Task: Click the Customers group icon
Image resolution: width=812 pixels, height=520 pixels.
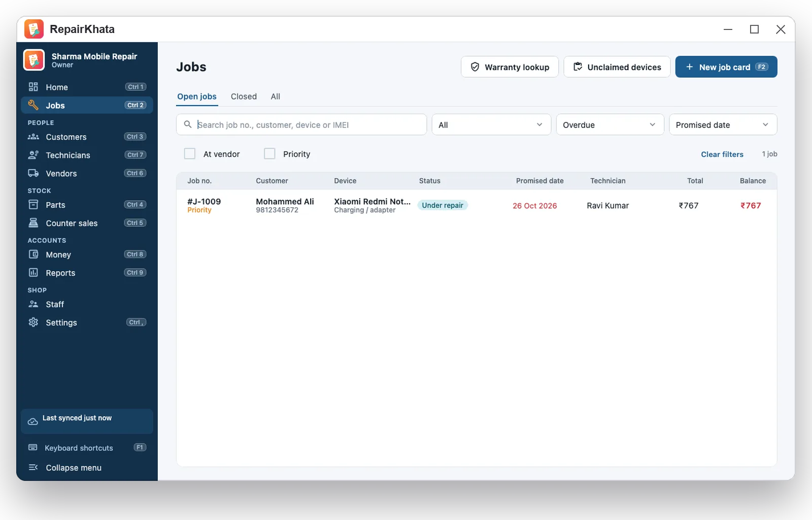Action: pos(33,137)
